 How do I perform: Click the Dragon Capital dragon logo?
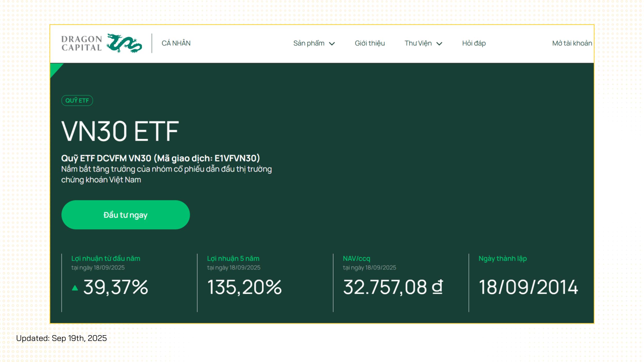(124, 43)
